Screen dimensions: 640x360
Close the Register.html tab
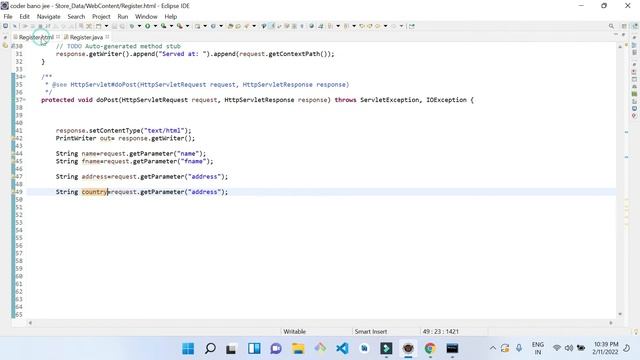click(58, 37)
